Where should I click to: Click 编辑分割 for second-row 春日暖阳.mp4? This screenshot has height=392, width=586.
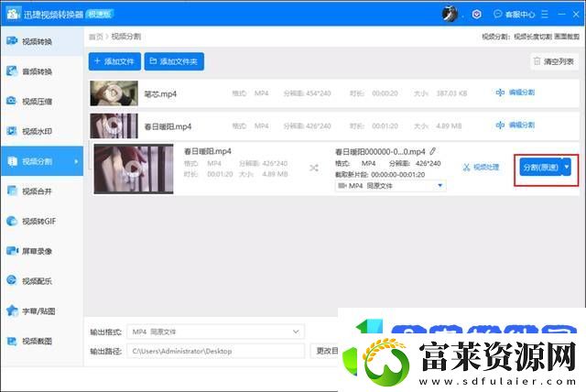pos(515,125)
